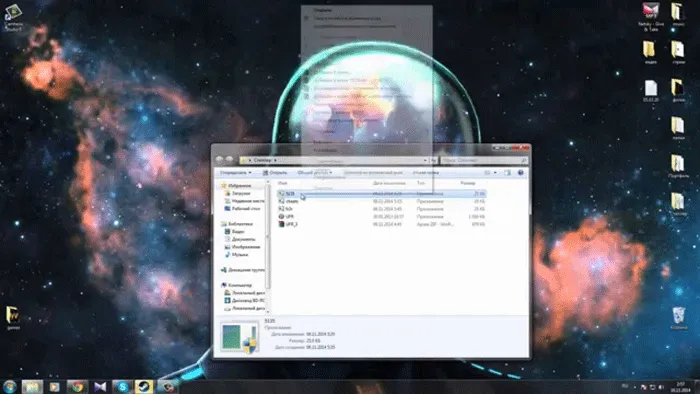The image size is (700, 394).
Task: Click the Новая папка button
Action: tap(425, 173)
